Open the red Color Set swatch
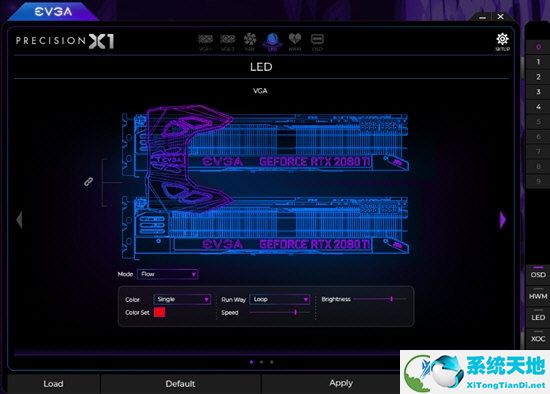 point(159,312)
